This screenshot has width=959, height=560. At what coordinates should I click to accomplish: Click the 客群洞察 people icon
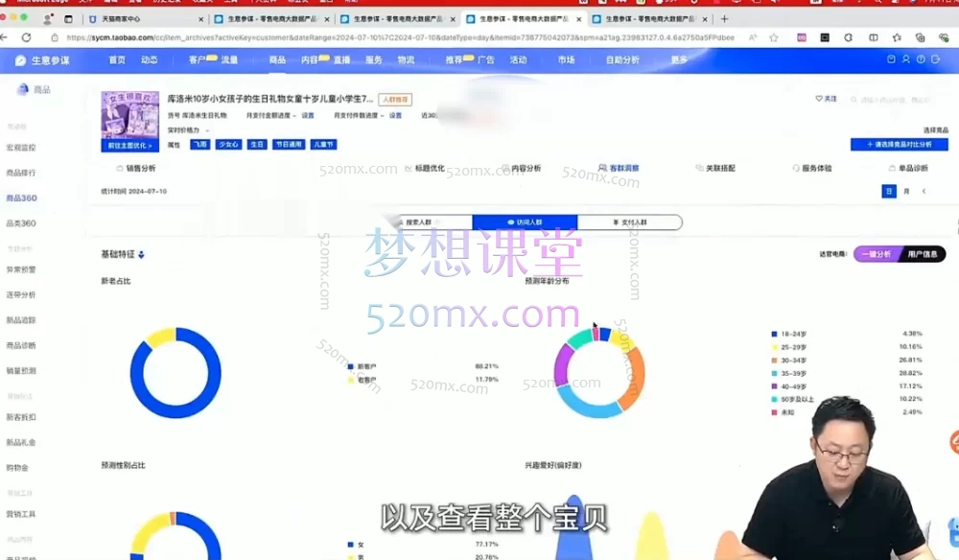pos(602,168)
